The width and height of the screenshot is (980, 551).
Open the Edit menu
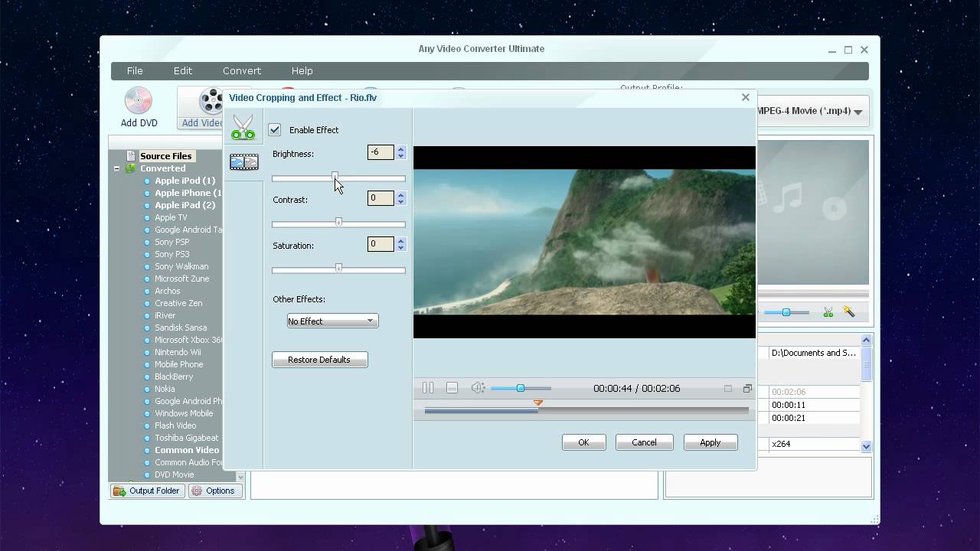point(183,70)
